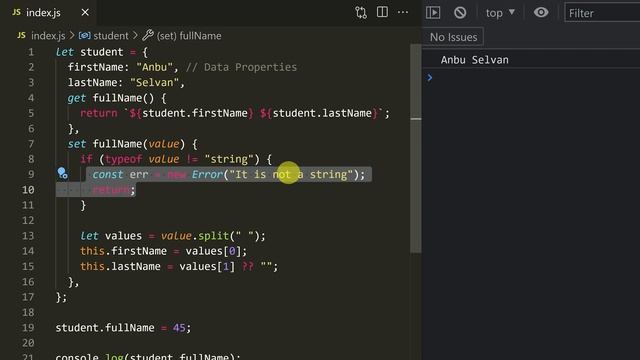Click index.js in the breadcrumb
This screenshot has width=640, height=360.
click(48, 36)
